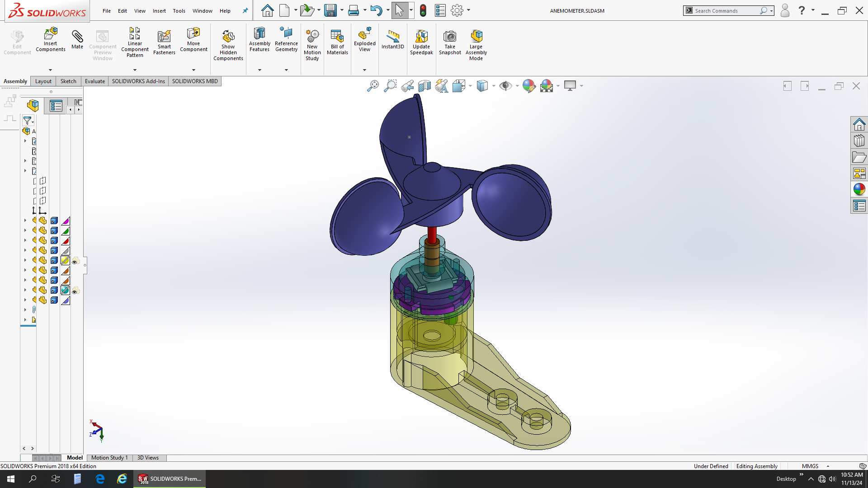Viewport: 868px width, 488px height.
Task: Pin the menu bar with pushpin
Action: [245, 11]
